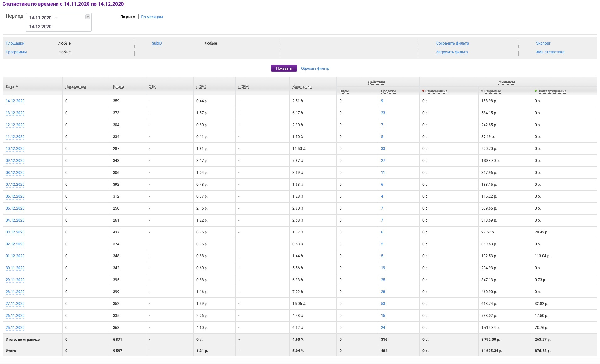Click the date range field 14.11.2020 – 14.12.2020
The width and height of the screenshot is (600, 364).
point(59,22)
